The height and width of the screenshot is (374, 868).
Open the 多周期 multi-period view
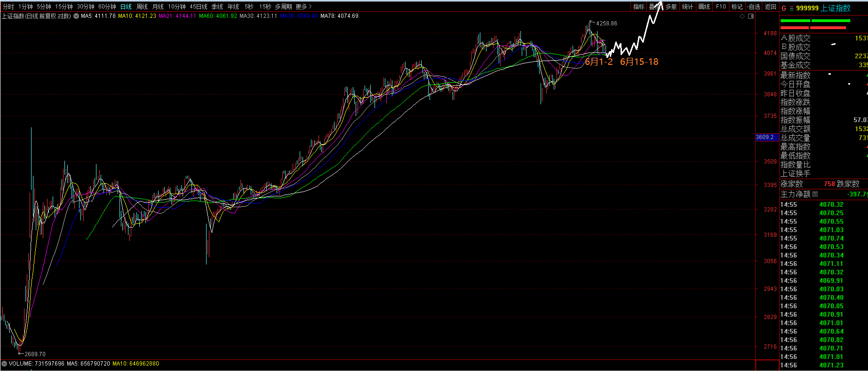point(284,7)
